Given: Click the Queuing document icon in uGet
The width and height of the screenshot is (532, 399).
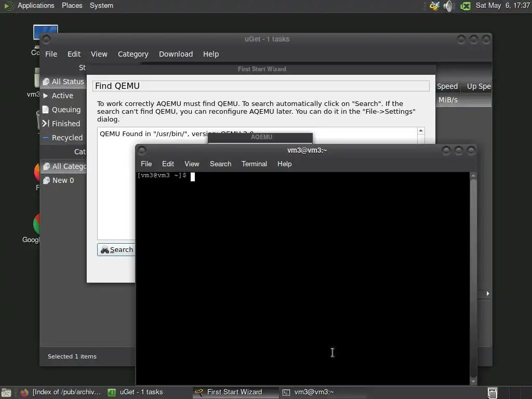Looking at the screenshot, I should pos(46,110).
